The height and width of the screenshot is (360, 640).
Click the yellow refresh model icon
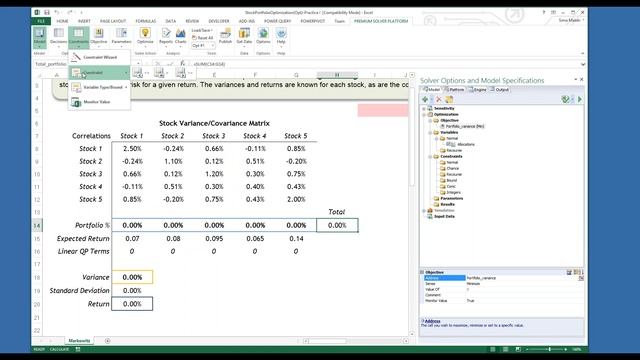(x=449, y=99)
